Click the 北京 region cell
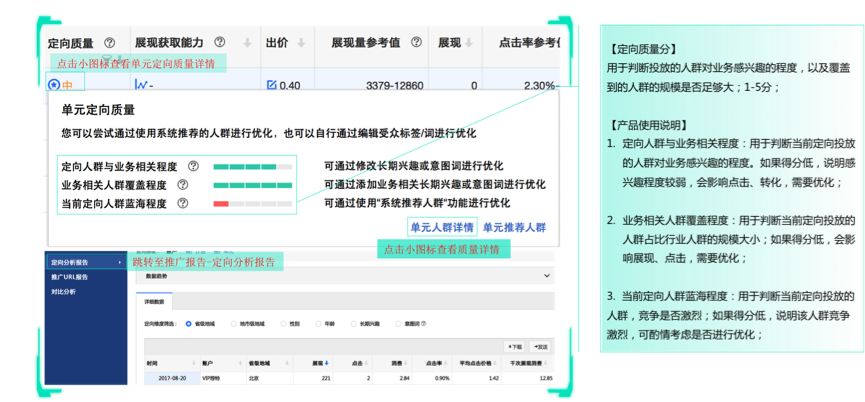 [254, 378]
